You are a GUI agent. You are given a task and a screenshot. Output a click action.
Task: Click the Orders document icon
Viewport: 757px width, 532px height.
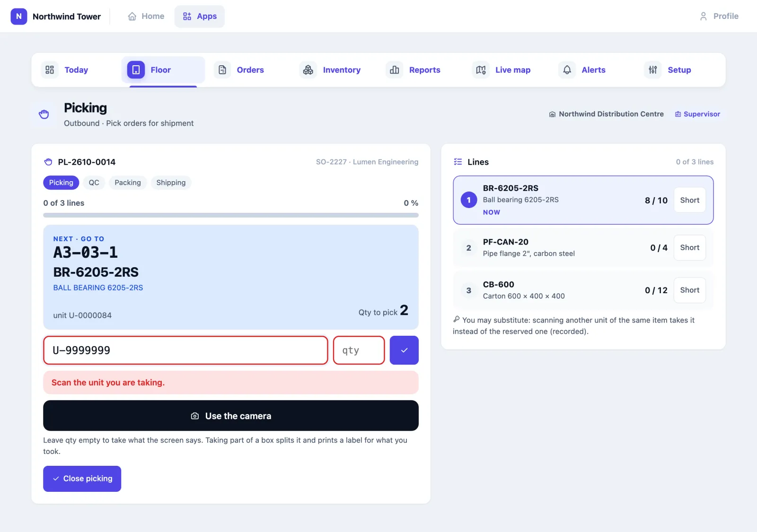[x=222, y=70]
